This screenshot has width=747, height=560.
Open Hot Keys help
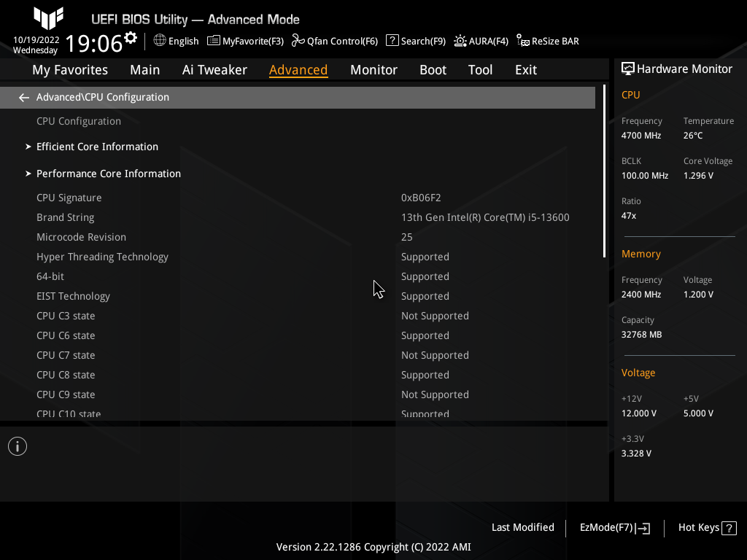click(x=698, y=527)
